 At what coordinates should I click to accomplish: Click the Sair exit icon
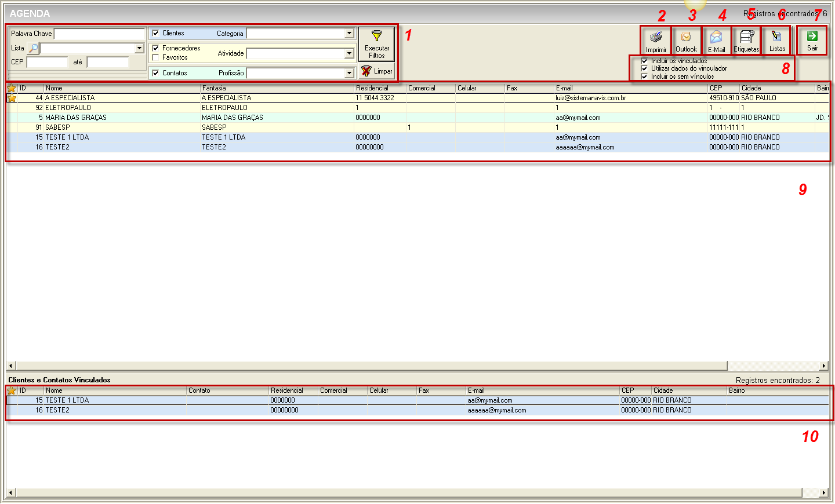tap(812, 36)
